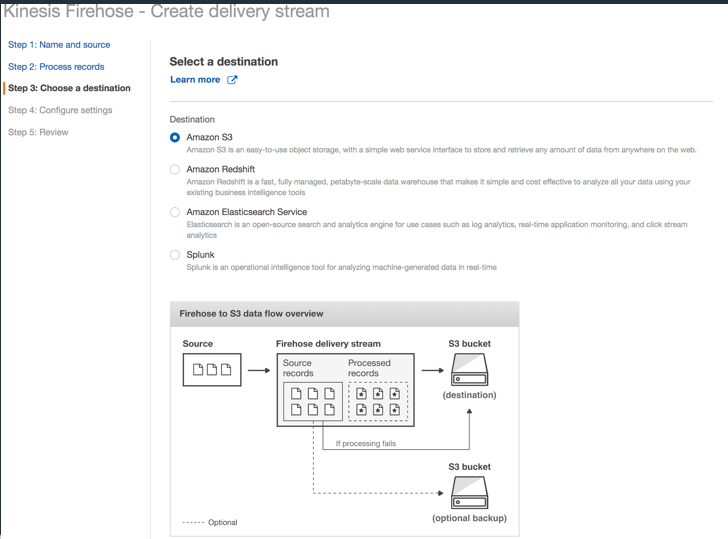Choose the Amazon Redshift radio button
The width and height of the screenshot is (728, 539).
tap(175, 169)
